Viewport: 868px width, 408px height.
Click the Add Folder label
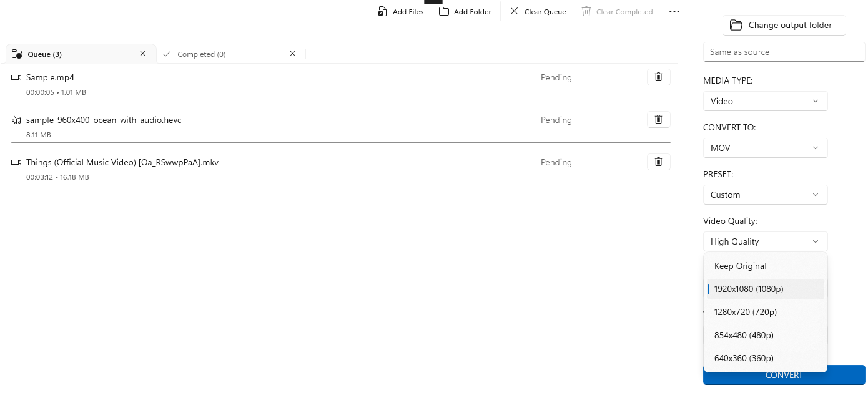tap(473, 12)
